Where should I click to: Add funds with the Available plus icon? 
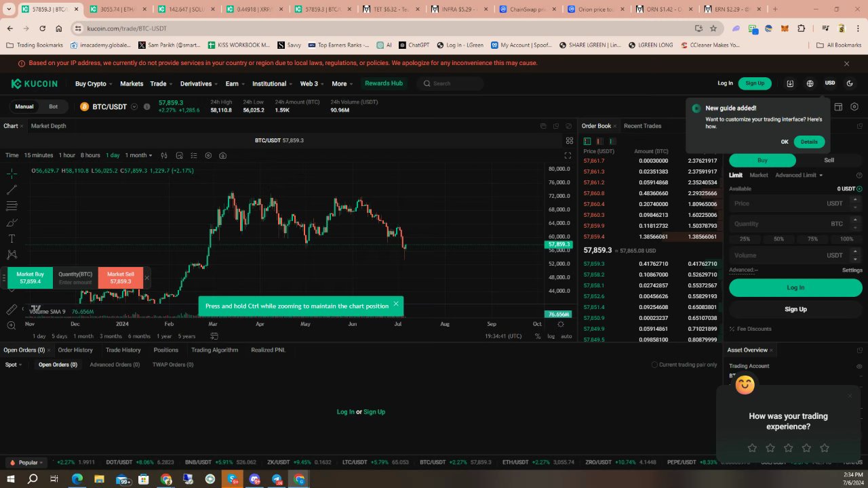[x=859, y=189]
